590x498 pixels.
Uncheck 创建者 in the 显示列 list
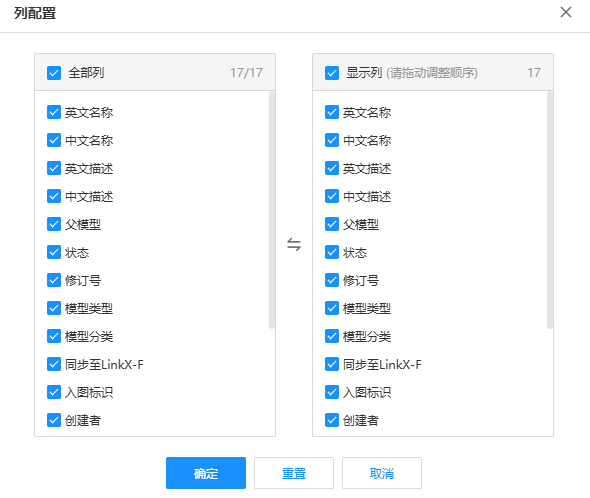tap(332, 420)
